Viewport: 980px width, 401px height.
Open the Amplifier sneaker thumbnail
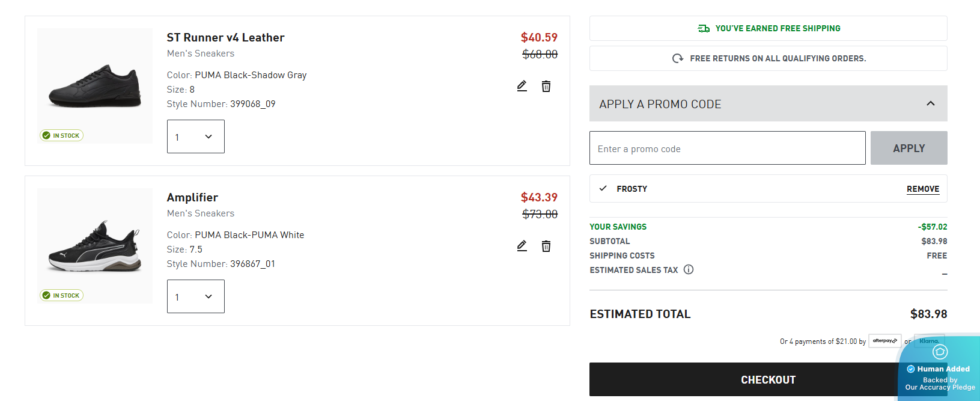tap(95, 246)
